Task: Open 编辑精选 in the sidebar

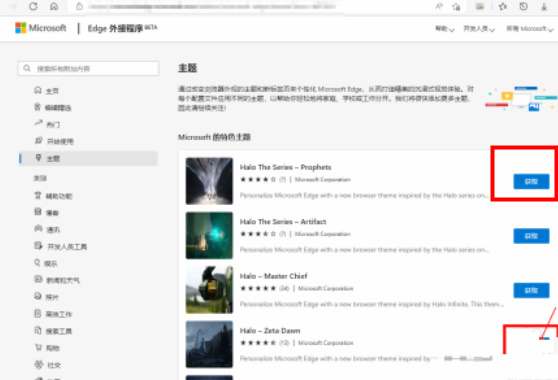Action: click(x=53, y=107)
